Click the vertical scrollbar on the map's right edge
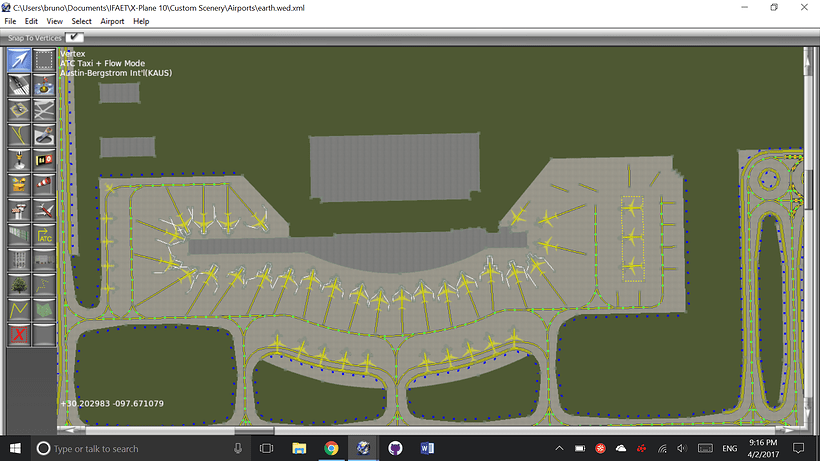 808,188
